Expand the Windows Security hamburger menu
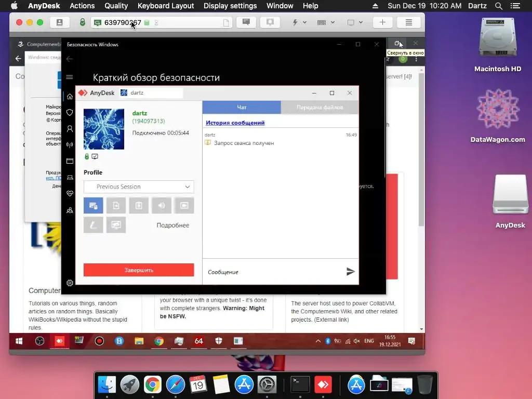Viewport: 532px width, 399px height. 70,77
